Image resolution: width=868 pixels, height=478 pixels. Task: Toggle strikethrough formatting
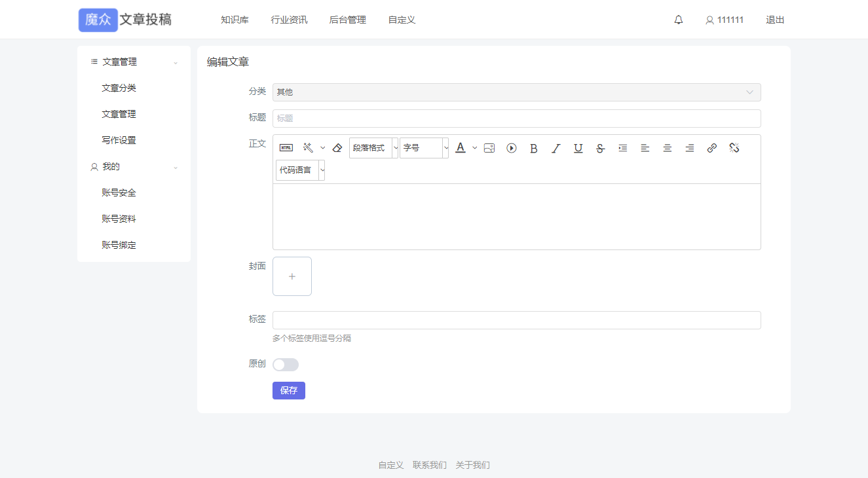[x=600, y=148]
